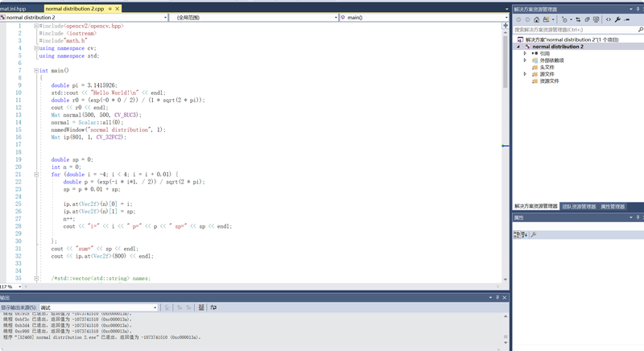The height and width of the screenshot is (351, 644).
Task: Switch to 团队资源管理器 tab
Action: [x=579, y=207]
